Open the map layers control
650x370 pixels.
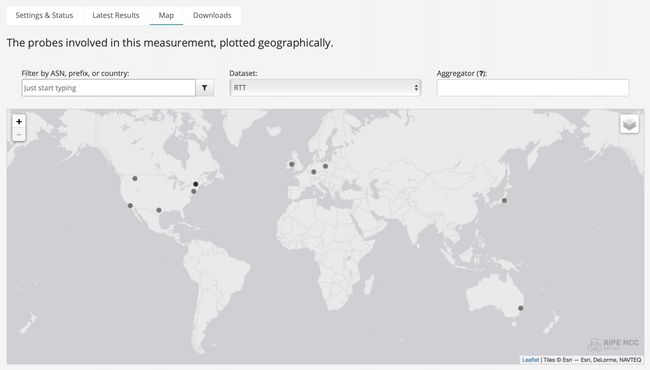click(x=629, y=124)
